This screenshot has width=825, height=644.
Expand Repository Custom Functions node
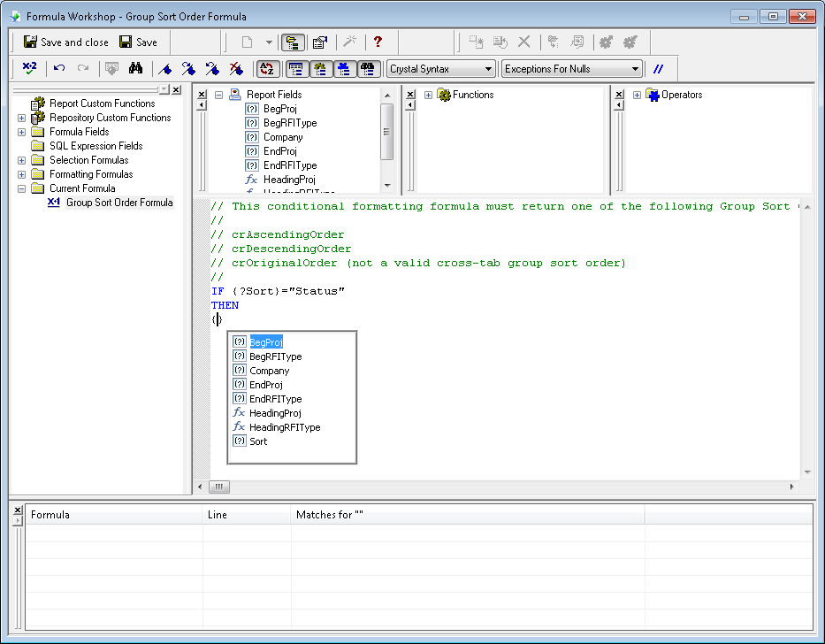(x=21, y=118)
